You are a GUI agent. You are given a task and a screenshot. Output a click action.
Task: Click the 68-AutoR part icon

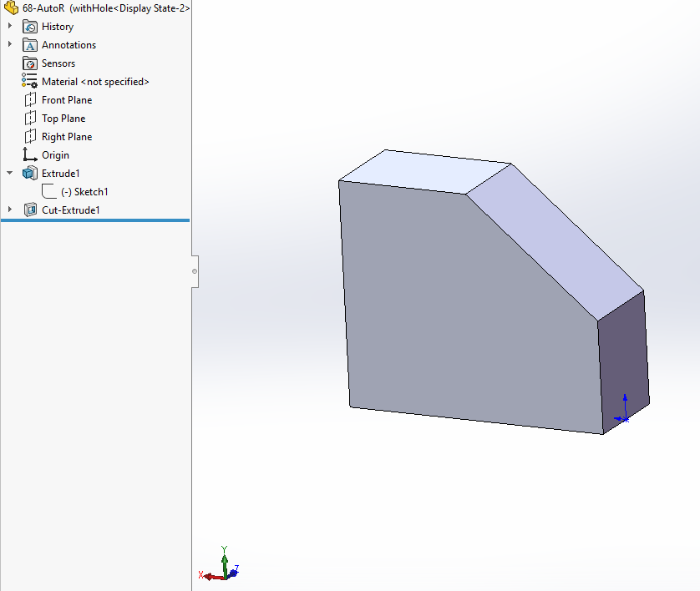(x=11, y=8)
